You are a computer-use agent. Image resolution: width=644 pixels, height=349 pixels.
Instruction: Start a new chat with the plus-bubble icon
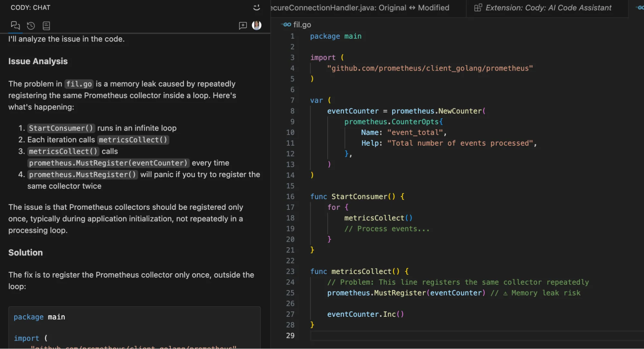(242, 25)
